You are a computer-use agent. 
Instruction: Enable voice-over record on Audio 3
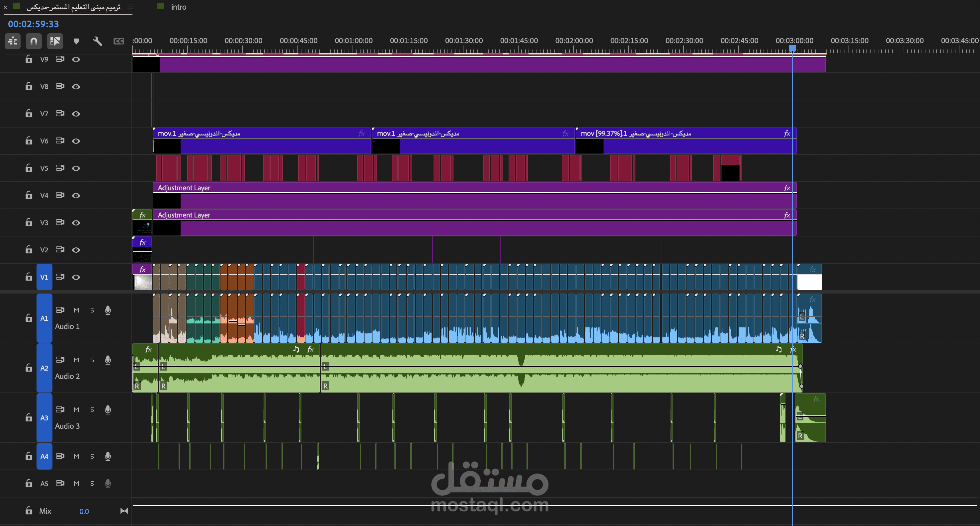[108, 410]
